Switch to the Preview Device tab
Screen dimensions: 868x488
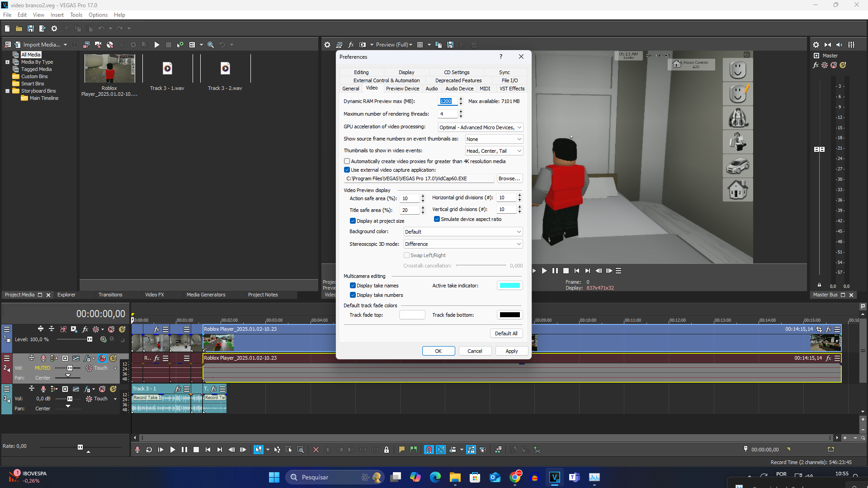402,89
